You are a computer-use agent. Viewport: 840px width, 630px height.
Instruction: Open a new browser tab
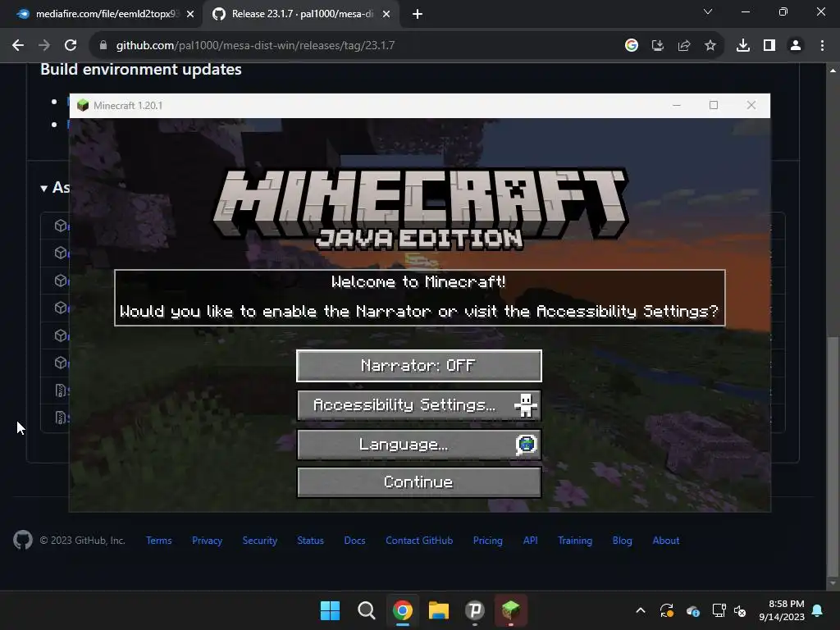coord(418,15)
